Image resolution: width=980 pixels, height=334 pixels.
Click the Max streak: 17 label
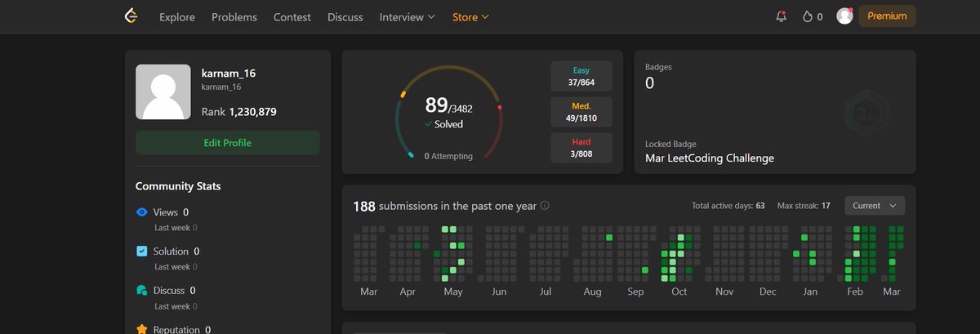pos(804,206)
